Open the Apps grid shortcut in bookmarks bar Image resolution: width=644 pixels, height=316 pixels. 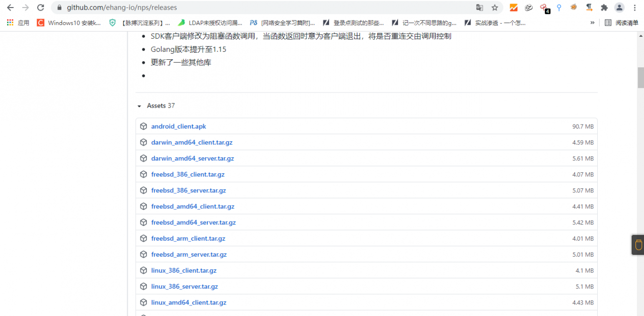tap(10, 23)
